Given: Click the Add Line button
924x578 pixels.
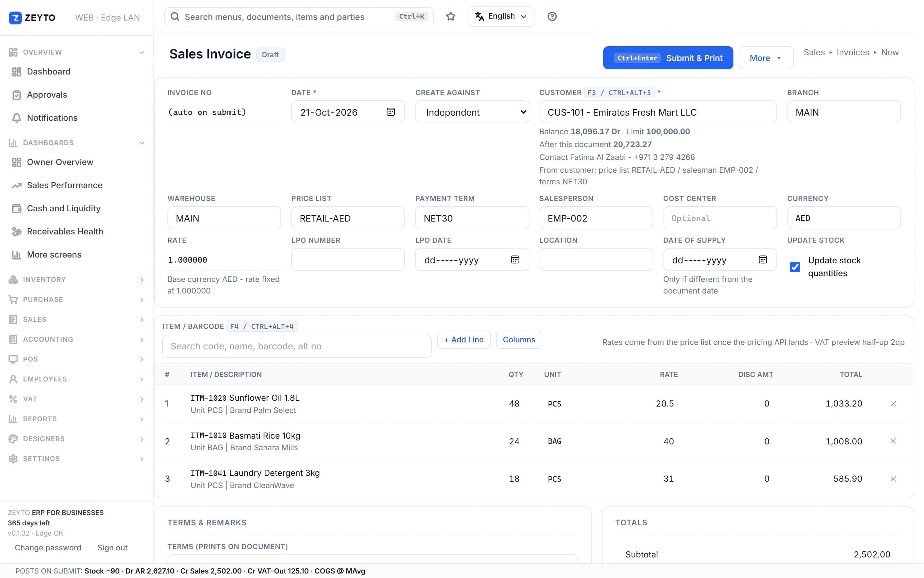Looking at the screenshot, I should (x=464, y=339).
